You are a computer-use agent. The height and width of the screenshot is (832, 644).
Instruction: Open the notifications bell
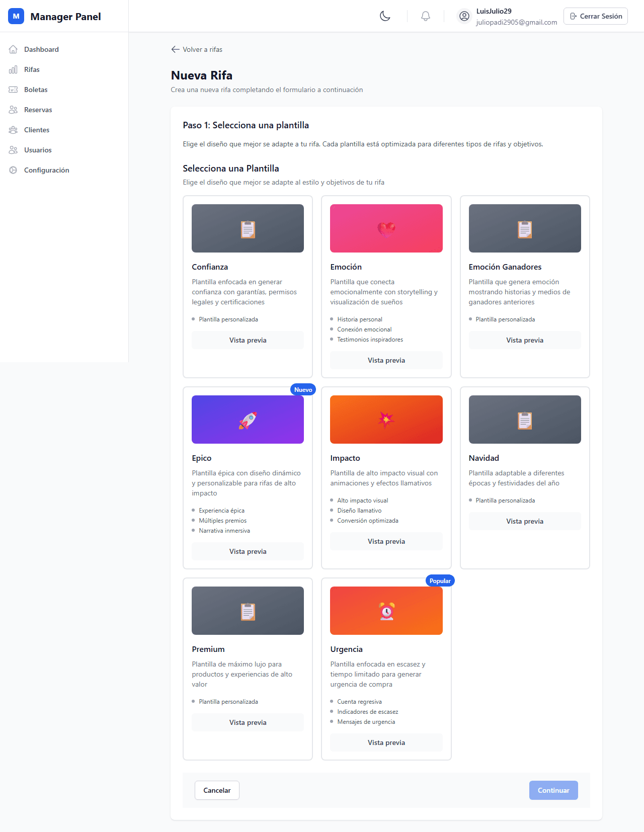pyautogui.click(x=425, y=16)
